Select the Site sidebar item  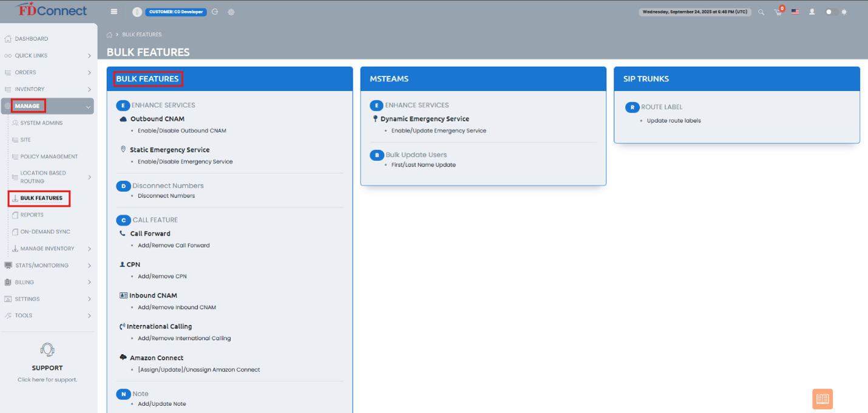[25, 140]
